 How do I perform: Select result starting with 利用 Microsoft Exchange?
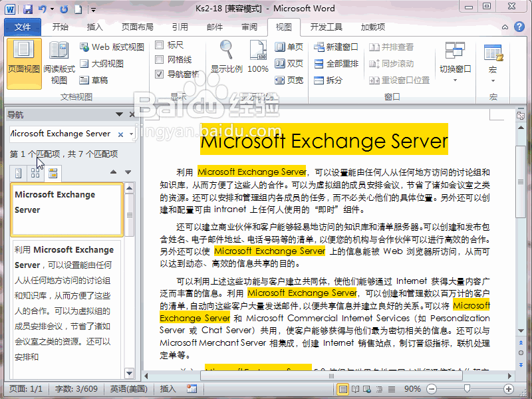[66, 309]
